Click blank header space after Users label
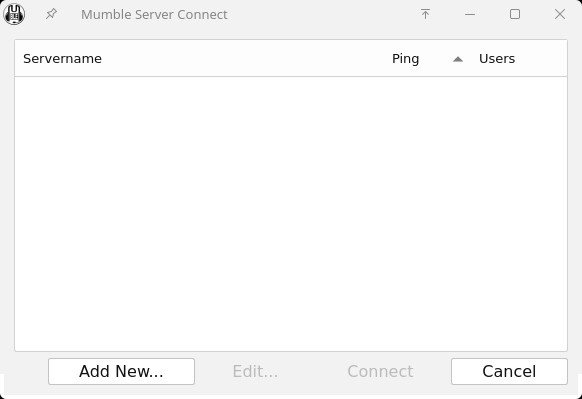This screenshot has width=582, height=399. 540,59
